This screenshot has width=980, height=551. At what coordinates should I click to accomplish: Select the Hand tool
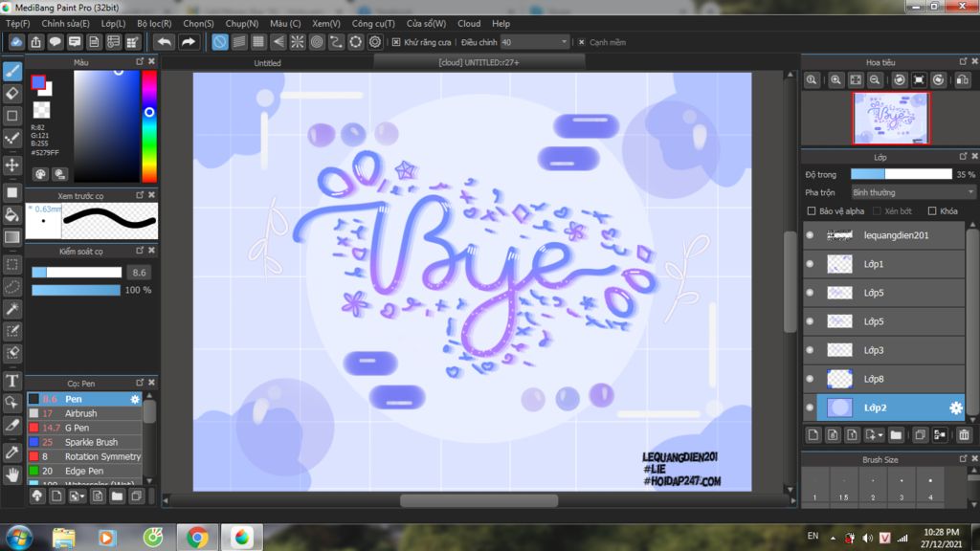(x=11, y=474)
